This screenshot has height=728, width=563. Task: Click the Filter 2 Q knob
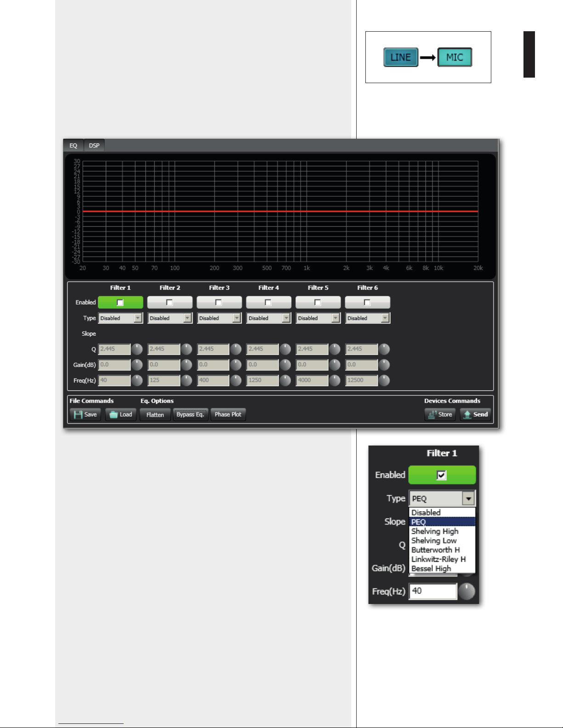(x=187, y=349)
